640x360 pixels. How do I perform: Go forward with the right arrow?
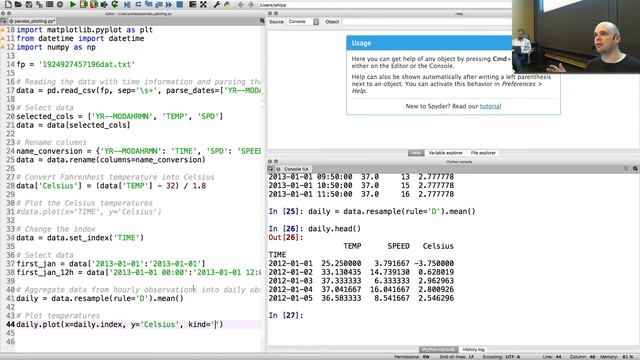(251, 4)
